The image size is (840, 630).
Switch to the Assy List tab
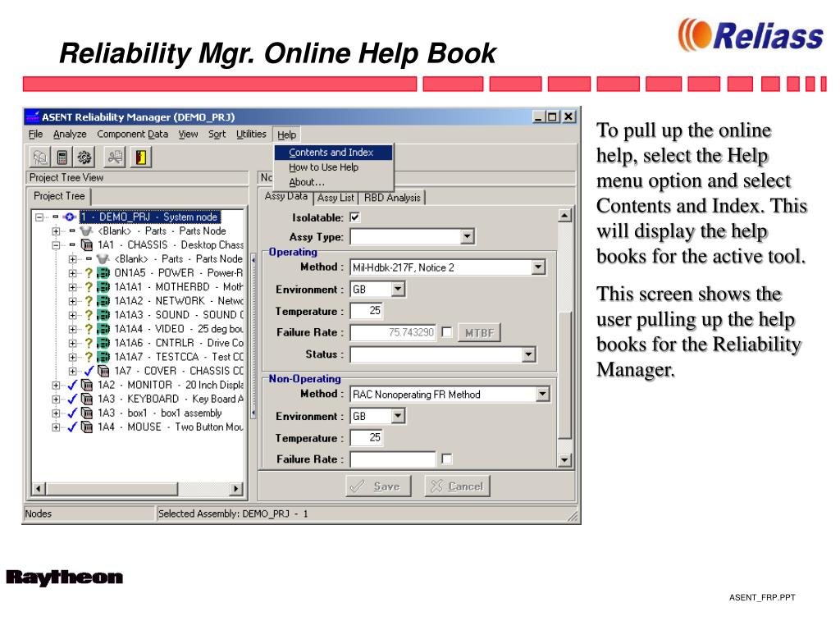(336, 198)
